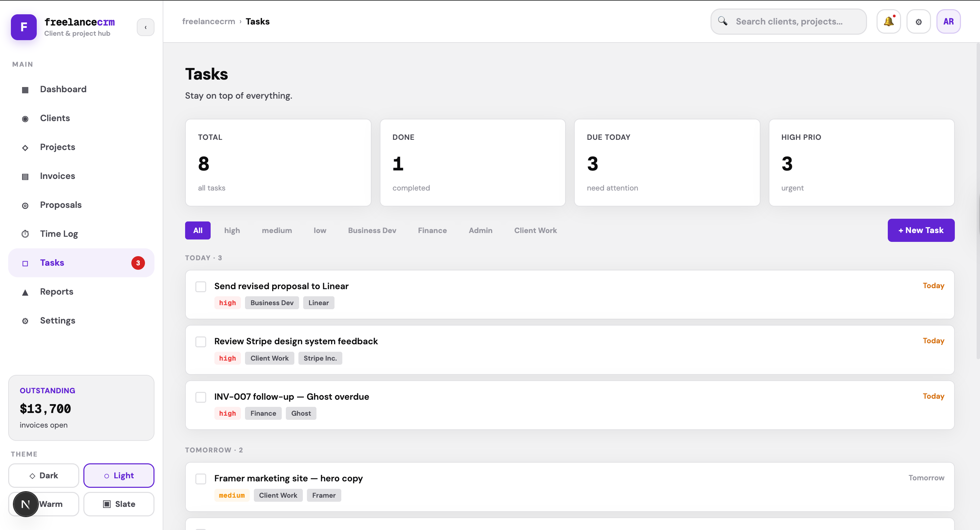The width and height of the screenshot is (980, 530).
Task: Click the settings gear near the avatar
Action: 919,21
